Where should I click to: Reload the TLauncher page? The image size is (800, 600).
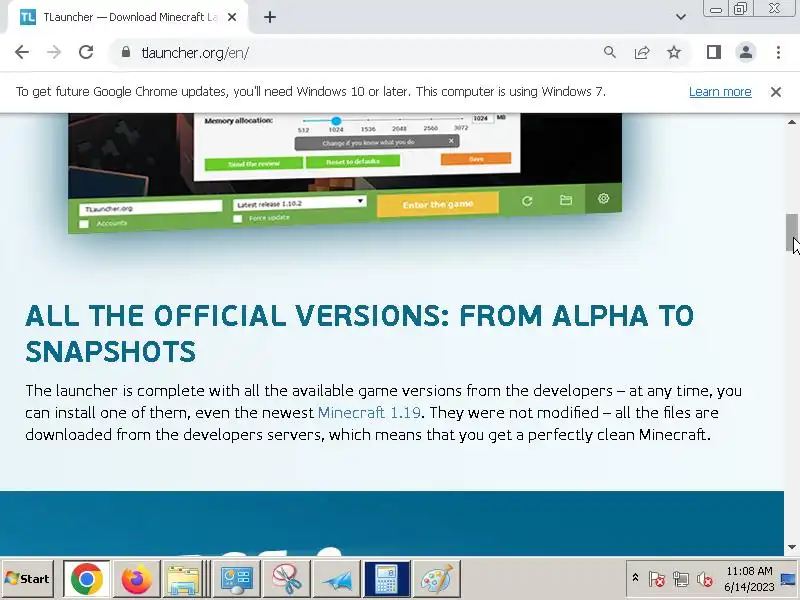86,52
